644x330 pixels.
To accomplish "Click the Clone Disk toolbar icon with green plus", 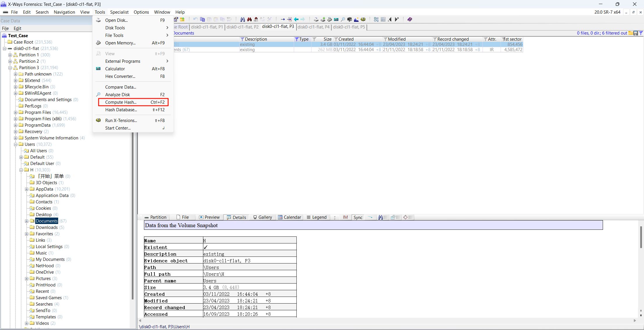I will 323,19.
